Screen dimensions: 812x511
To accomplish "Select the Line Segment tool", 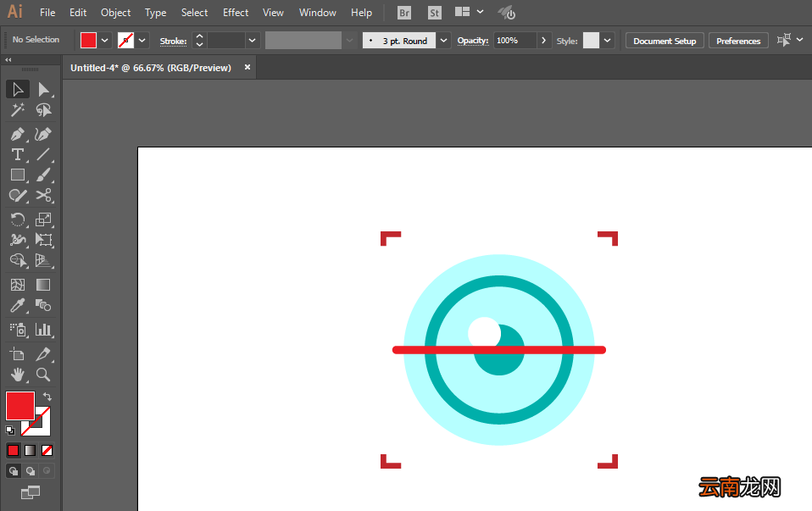I will pos(43,154).
